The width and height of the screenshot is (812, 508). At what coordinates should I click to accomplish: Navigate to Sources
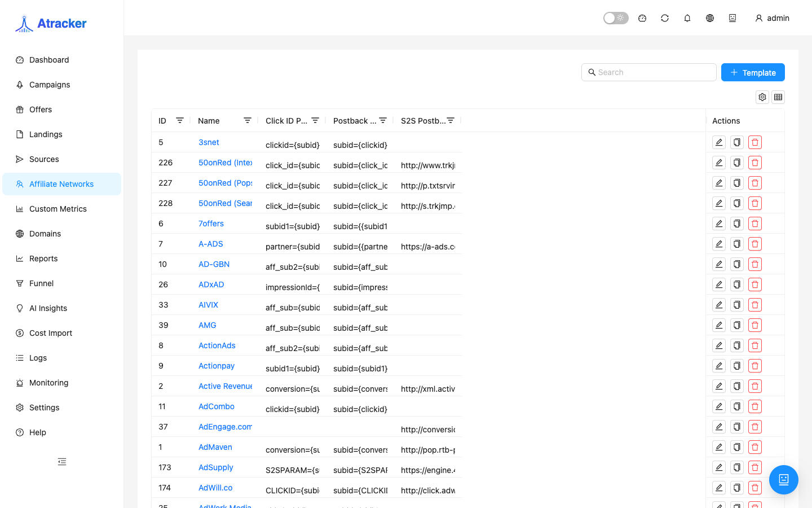[x=62, y=159]
